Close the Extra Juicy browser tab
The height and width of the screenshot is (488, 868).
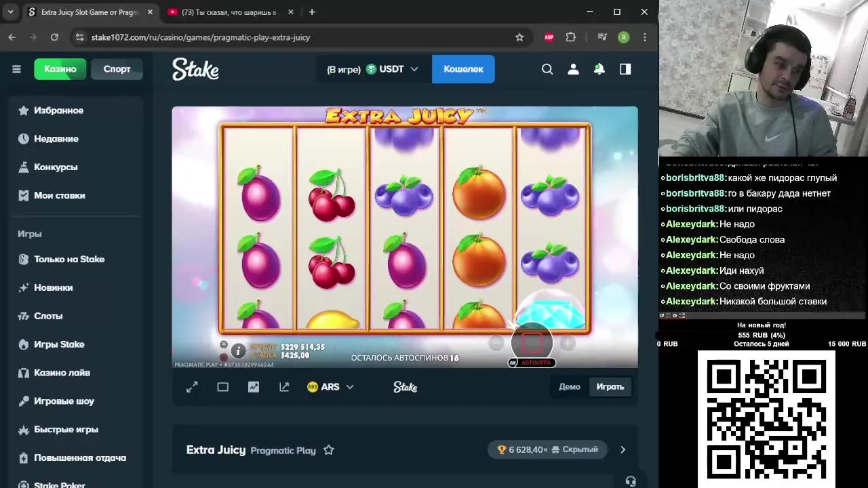tap(150, 12)
